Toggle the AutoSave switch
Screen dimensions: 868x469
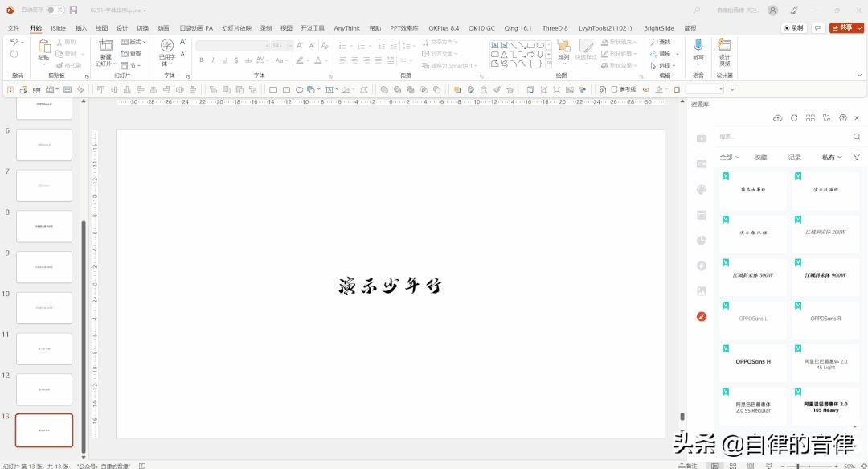point(55,10)
